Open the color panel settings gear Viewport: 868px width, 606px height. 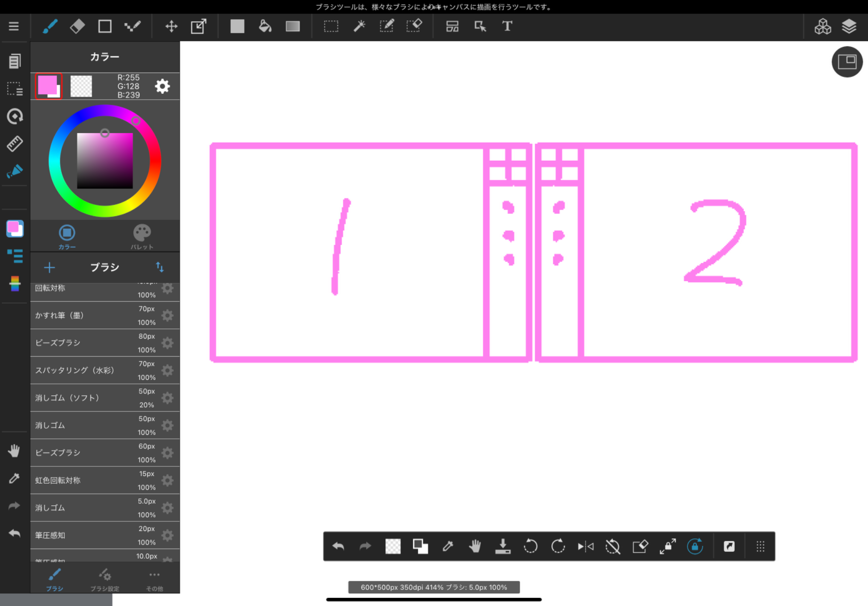click(162, 86)
